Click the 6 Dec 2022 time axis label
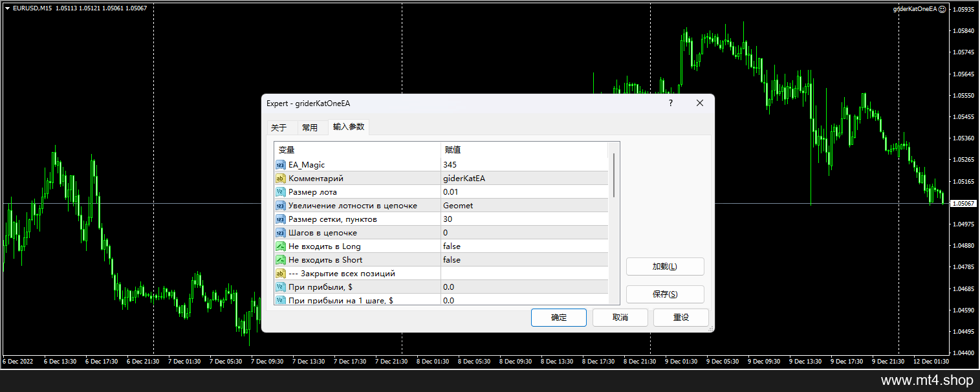This screenshot has width=980, height=392. (x=18, y=362)
